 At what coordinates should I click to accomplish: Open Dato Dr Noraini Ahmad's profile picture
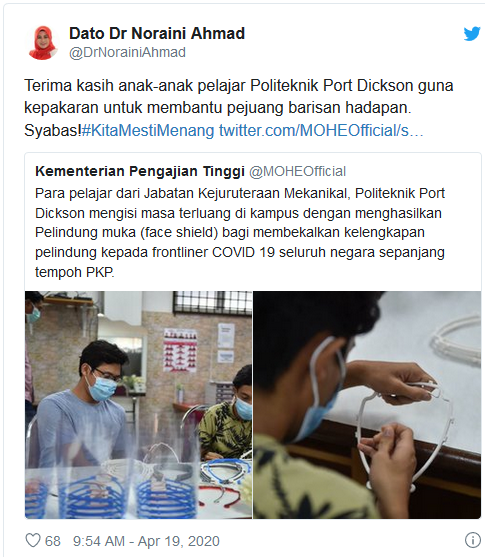click(x=43, y=42)
